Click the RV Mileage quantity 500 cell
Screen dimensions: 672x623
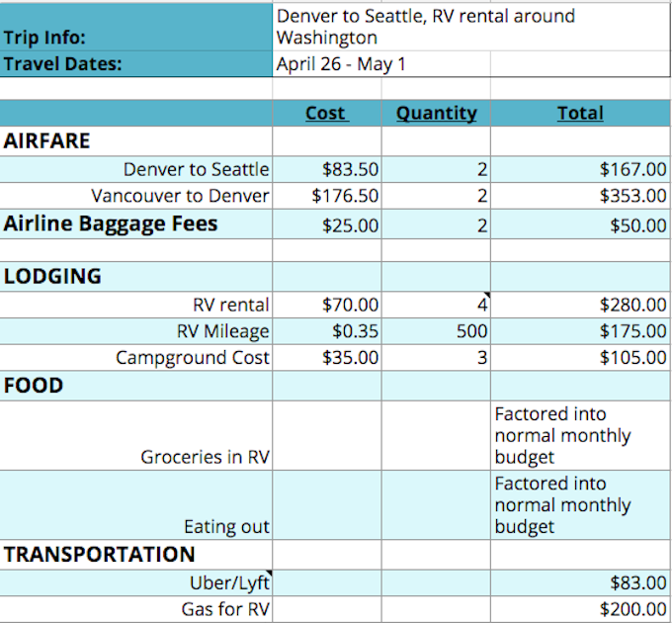click(436, 331)
